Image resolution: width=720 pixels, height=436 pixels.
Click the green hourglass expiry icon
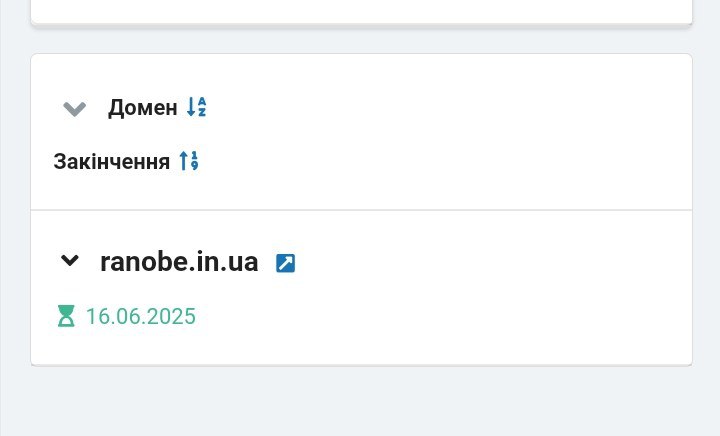pos(66,316)
